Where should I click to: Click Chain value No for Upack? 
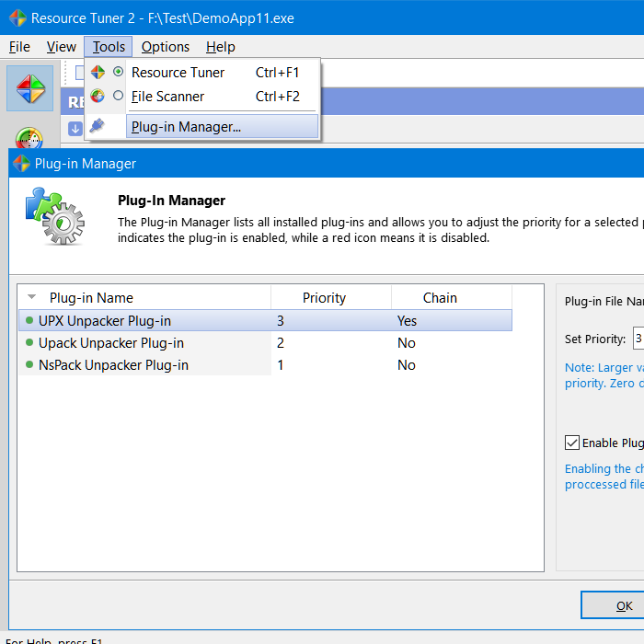point(407,343)
